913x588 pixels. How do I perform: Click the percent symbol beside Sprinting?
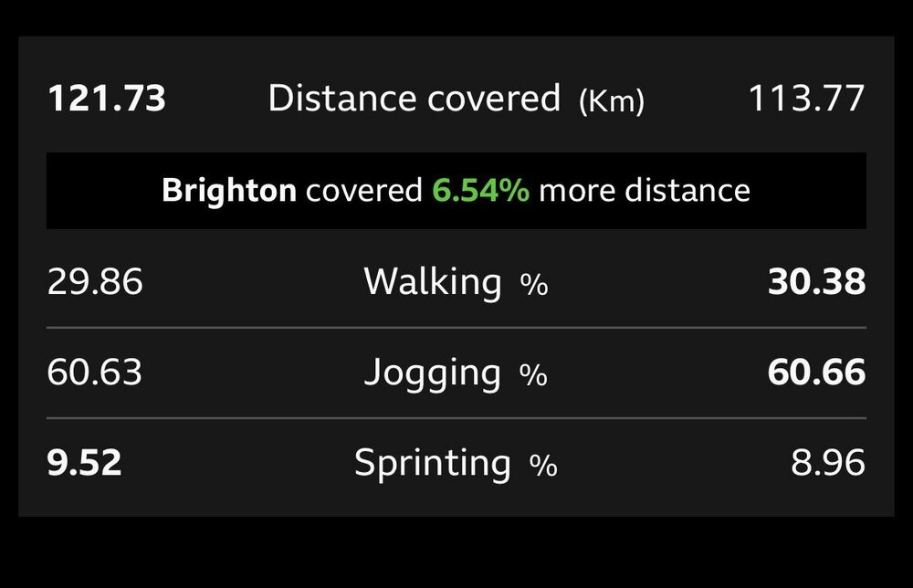click(543, 467)
